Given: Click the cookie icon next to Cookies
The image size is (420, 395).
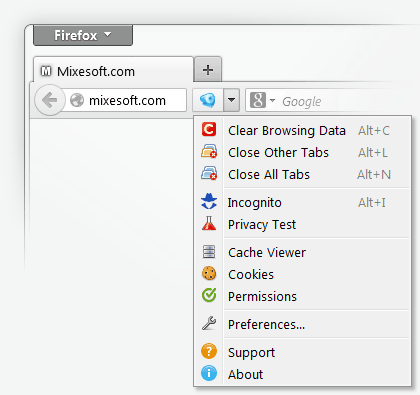Looking at the screenshot, I should click(209, 274).
